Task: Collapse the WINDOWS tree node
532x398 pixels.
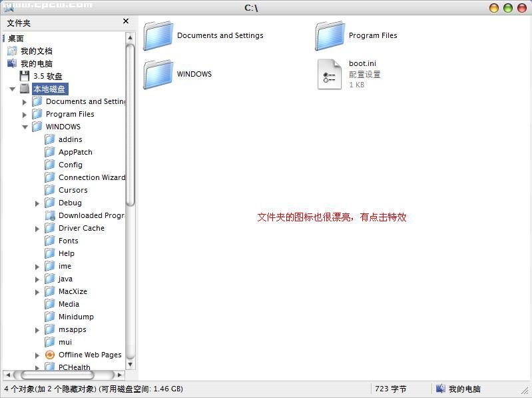Action: [x=25, y=127]
